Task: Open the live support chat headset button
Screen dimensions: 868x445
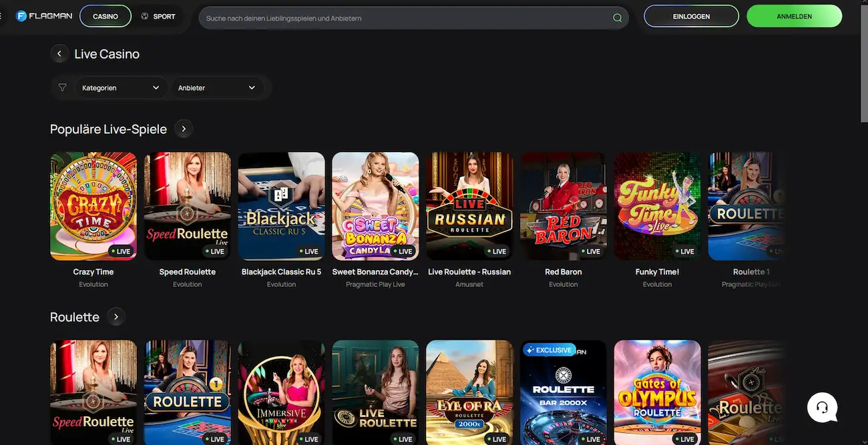Action: 822,407
